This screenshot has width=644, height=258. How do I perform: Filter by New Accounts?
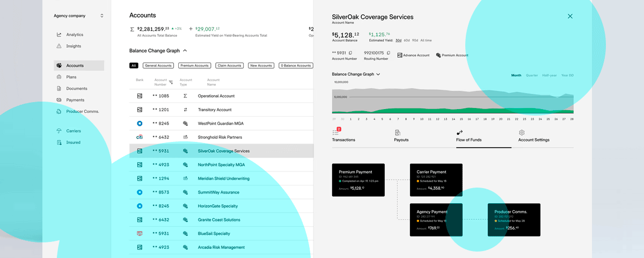pos(261,66)
